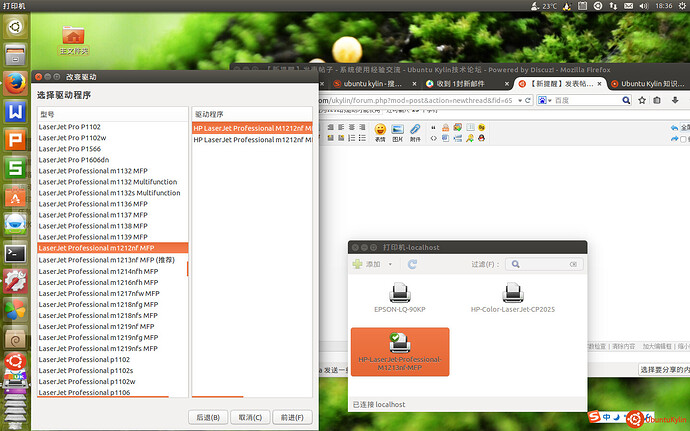The width and height of the screenshot is (690, 431).
Task: Select model LaserJet Professional p1102s
Action: point(113,370)
